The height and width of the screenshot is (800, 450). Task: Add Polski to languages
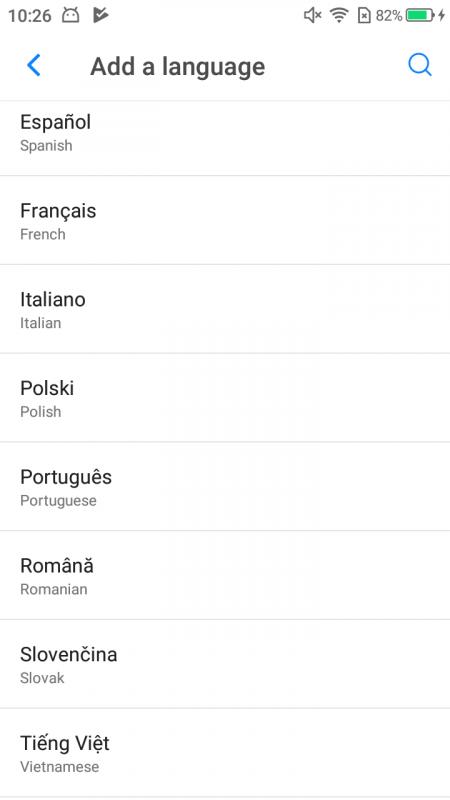click(x=225, y=398)
